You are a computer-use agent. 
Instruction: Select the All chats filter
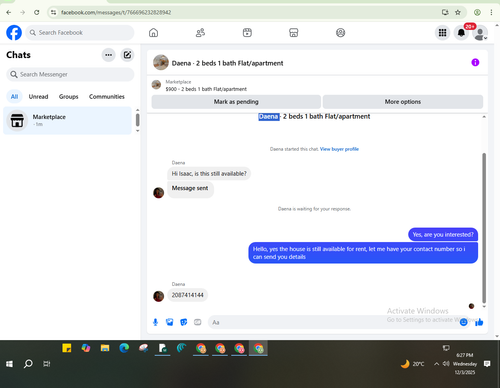coord(14,97)
